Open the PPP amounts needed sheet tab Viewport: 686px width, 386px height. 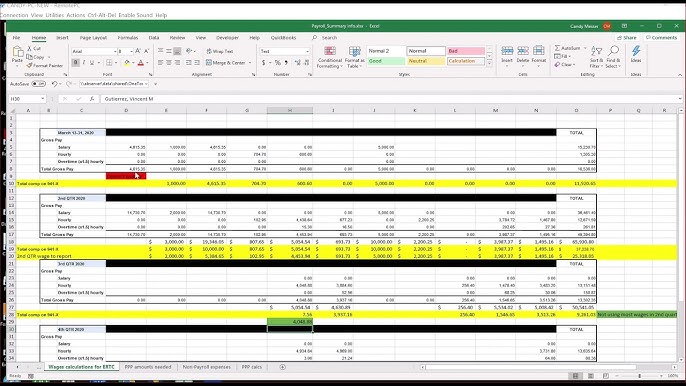[x=148, y=367]
